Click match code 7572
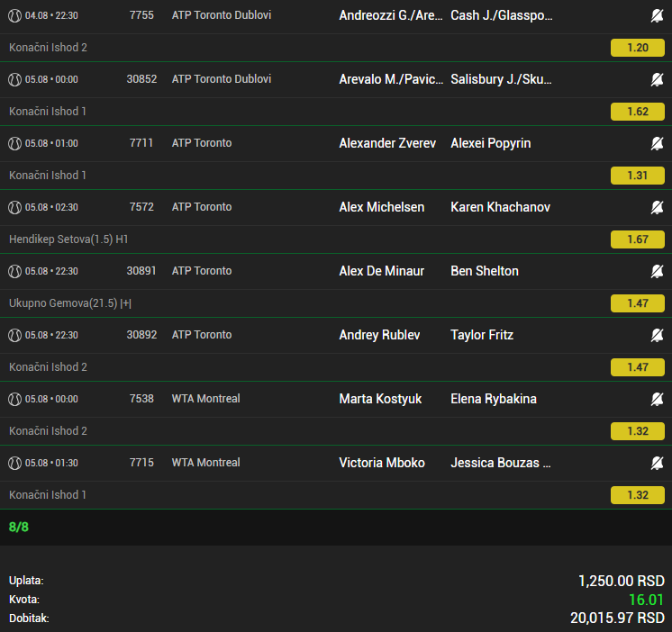 [x=141, y=207]
